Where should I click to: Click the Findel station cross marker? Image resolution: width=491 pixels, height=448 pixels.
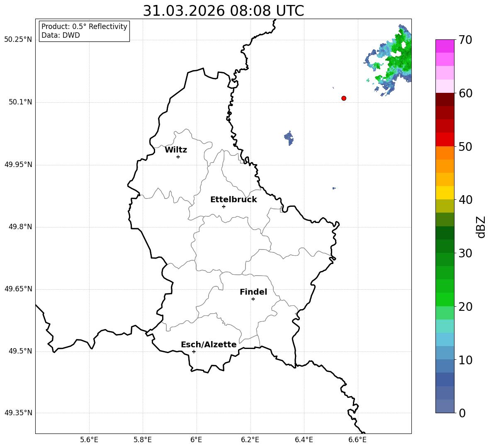point(253,299)
